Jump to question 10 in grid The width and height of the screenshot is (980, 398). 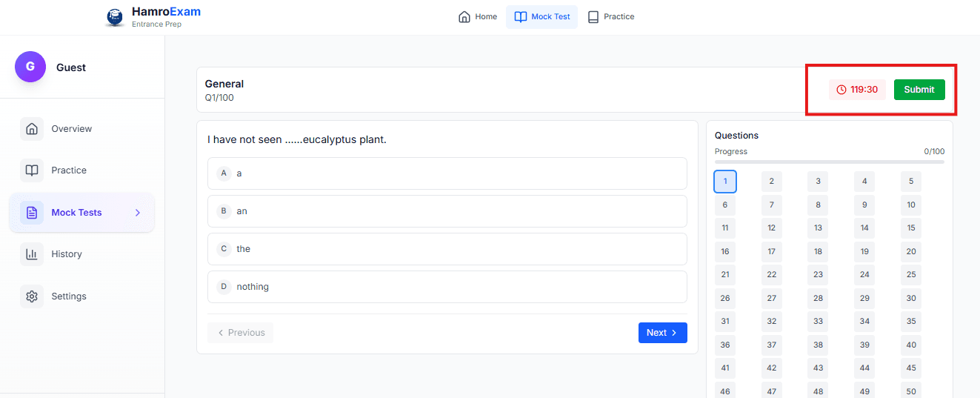tap(911, 205)
